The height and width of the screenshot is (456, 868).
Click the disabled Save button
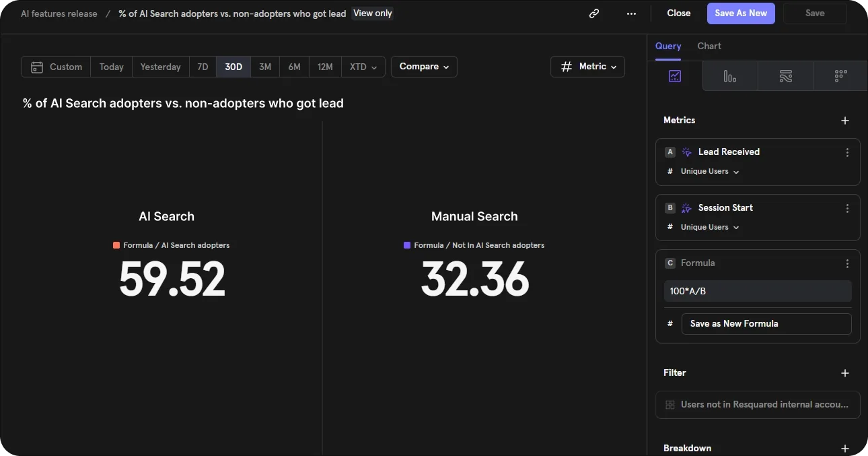tap(815, 13)
